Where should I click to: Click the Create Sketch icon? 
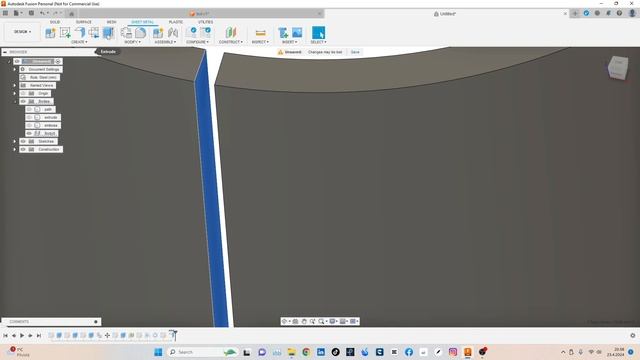[x=65, y=33]
